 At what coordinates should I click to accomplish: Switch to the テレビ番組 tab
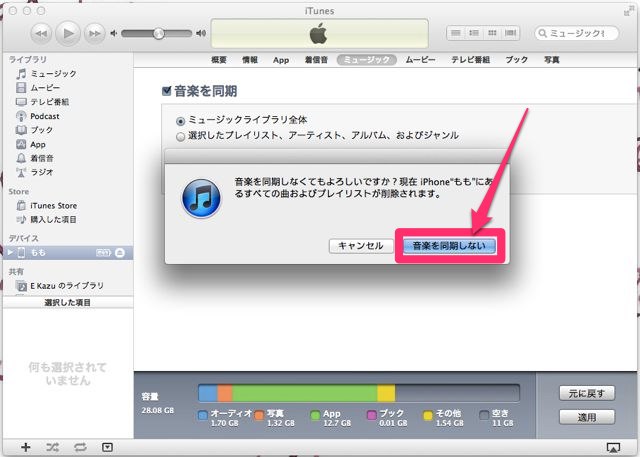[471, 60]
